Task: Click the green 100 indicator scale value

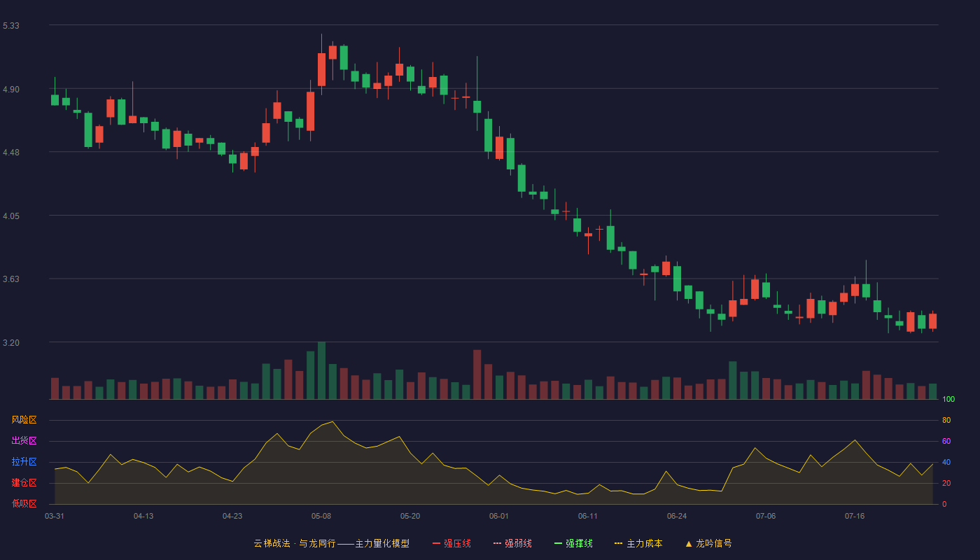Action: (x=948, y=399)
